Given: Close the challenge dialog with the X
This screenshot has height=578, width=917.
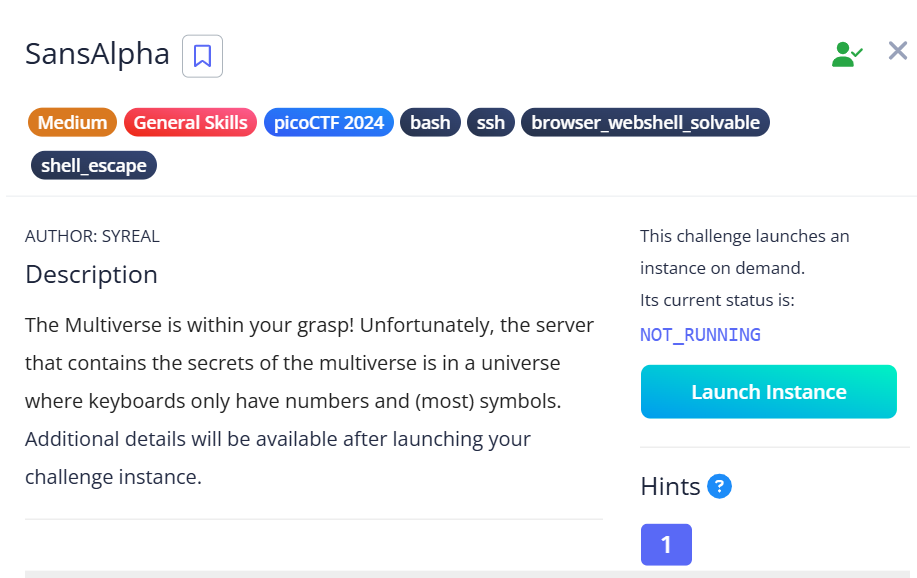Looking at the screenshot, I should tap(897, 51).
